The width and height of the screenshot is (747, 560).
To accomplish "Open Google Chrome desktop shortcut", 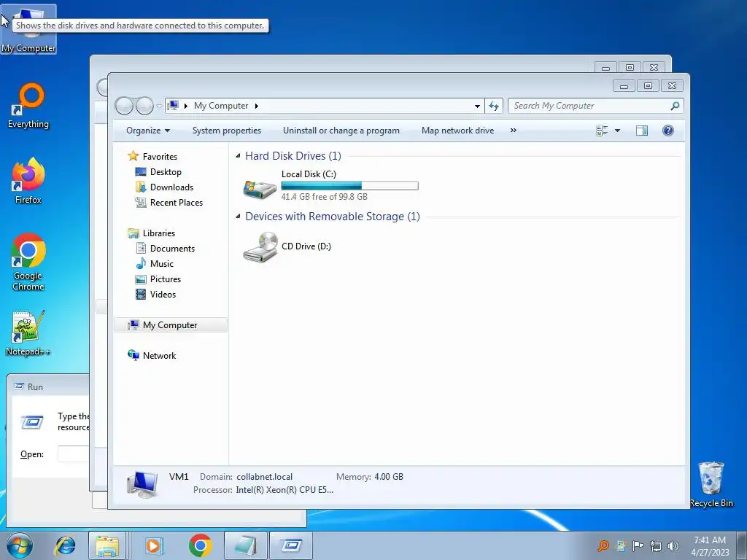I will [x=28, y=262].
